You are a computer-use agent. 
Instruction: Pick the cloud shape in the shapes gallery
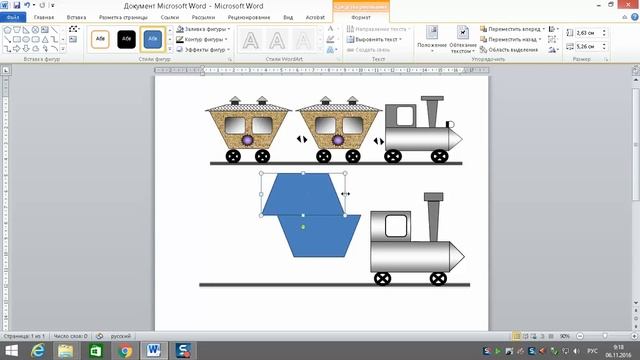click(36, 49)
